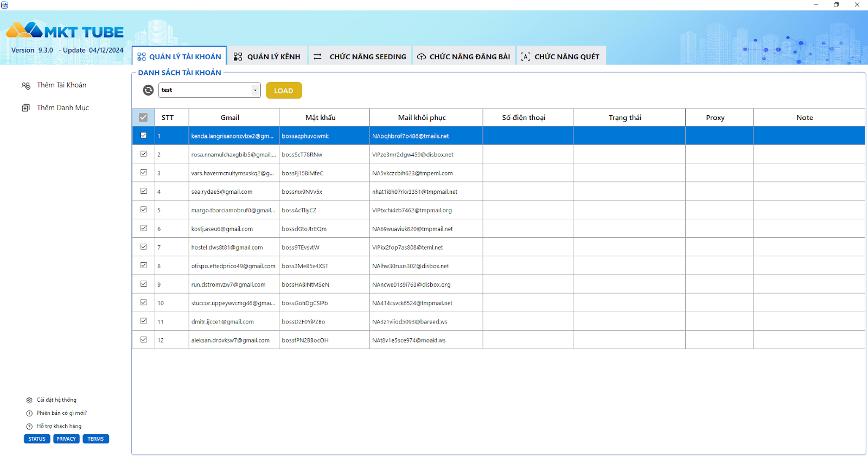The height and width of the screenshot is (456, 868).
Task: Click the Quản Lý Tài Khoản tab icon
Action: coord(142,56)
